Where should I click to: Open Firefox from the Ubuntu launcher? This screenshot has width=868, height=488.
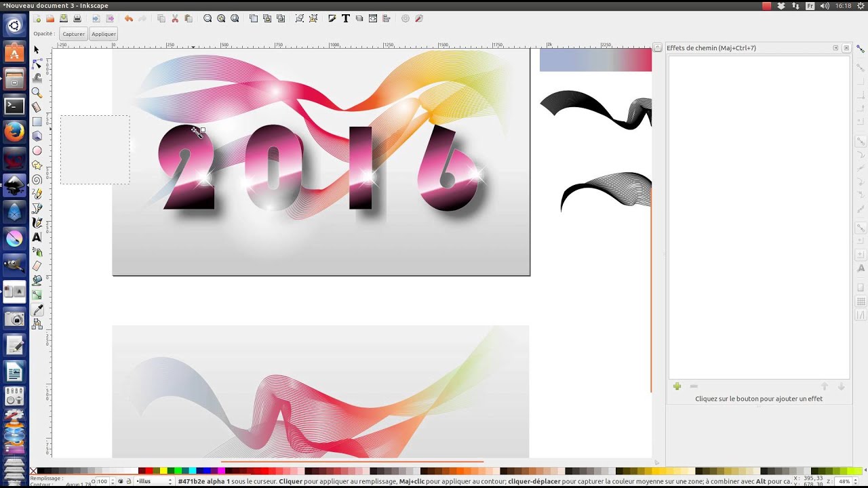(14, 131)
